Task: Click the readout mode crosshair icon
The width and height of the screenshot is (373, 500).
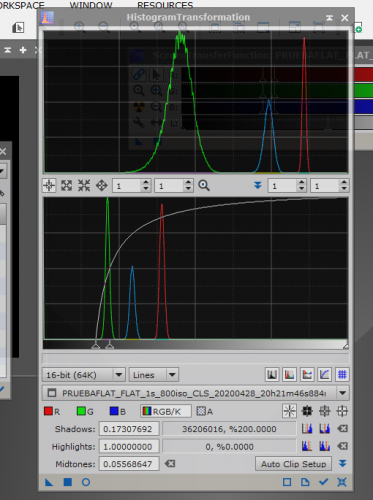Action: point(49,185)
